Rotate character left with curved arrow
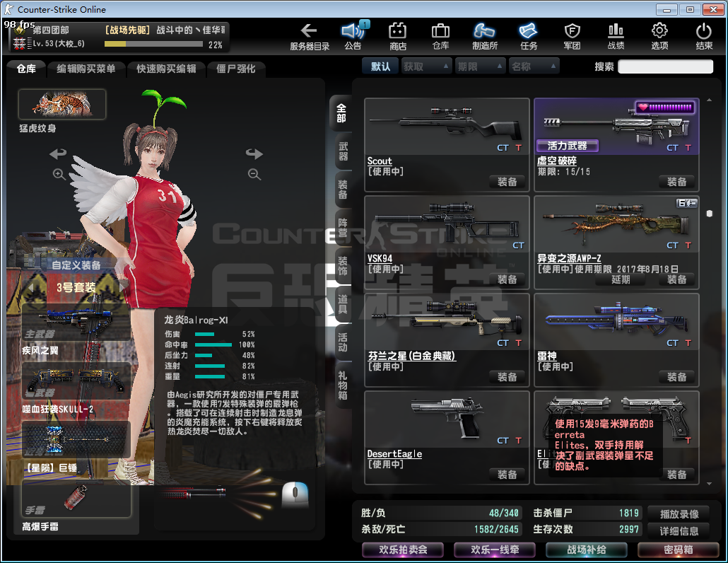Image resolution: width=728 pixels, height=563 pixels. pyautogui.click(x=58, y=153)
